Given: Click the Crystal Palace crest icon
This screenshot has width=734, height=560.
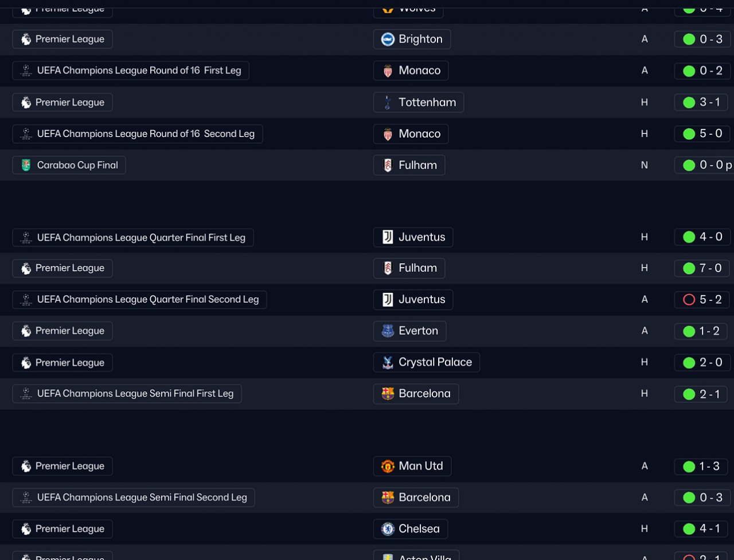Looking at the screenshot, I should point(388,362).
